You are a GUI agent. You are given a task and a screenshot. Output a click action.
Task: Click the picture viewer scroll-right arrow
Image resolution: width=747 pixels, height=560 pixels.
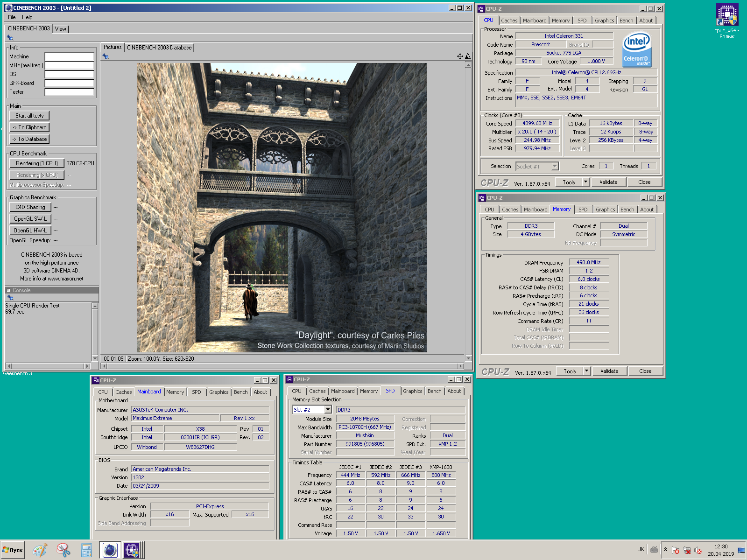click(461, 366)
